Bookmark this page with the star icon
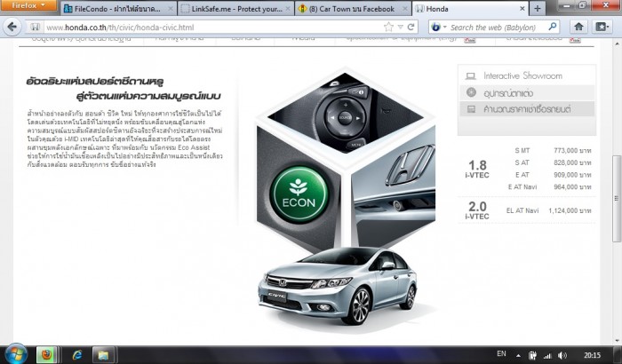 pyautogui.click(x=388, y=27)
